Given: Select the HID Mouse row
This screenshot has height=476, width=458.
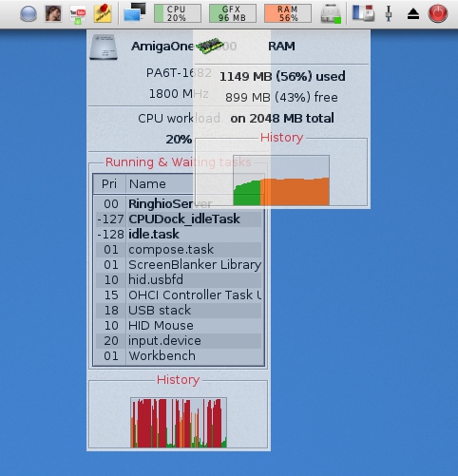Looking at the screenshot, I should point(179,326).
